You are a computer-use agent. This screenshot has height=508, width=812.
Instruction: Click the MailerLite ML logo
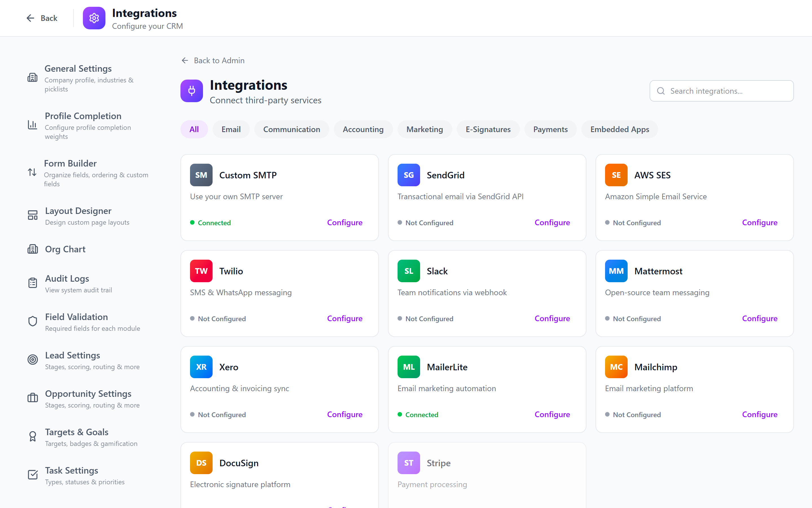click(x=408, y=367)
